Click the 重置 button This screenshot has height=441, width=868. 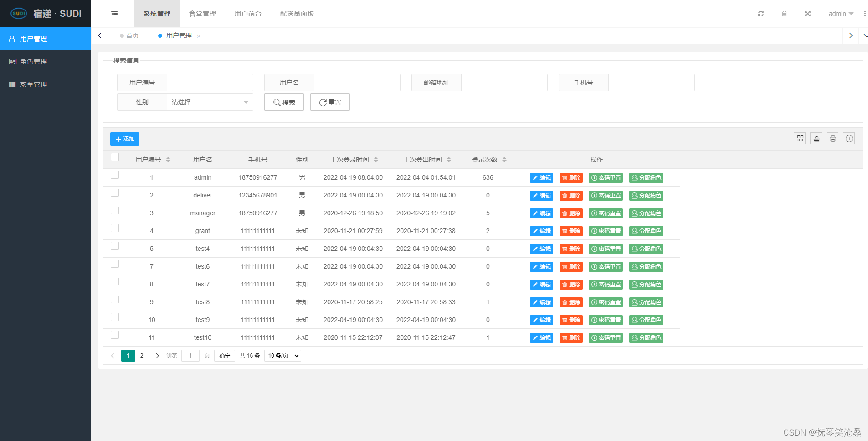tap(330, 102)
